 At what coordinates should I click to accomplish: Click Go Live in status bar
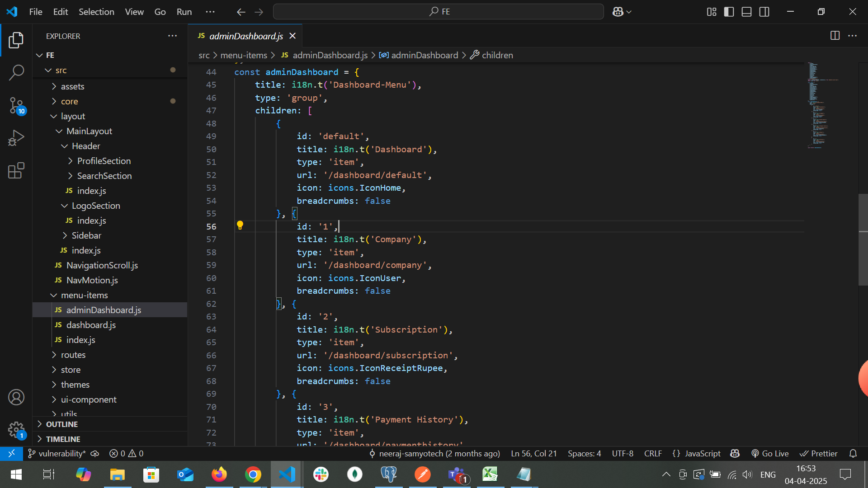coord(770,453)
